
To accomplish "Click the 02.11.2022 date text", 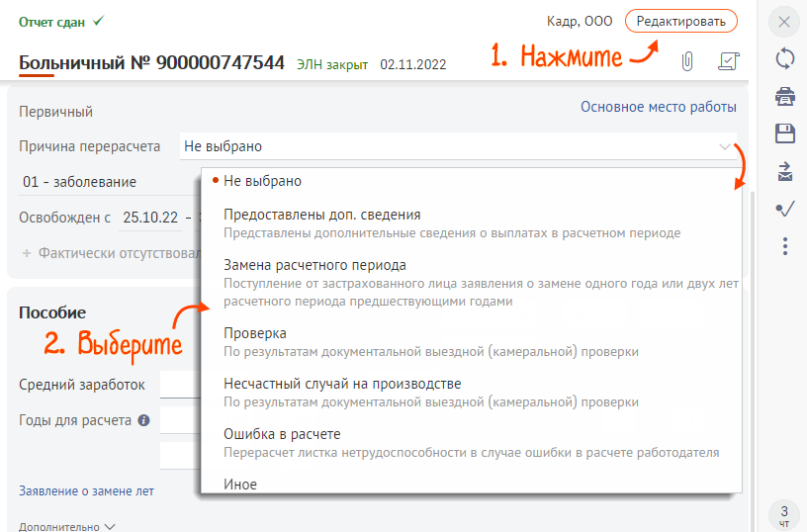I will tap(413, 64).
